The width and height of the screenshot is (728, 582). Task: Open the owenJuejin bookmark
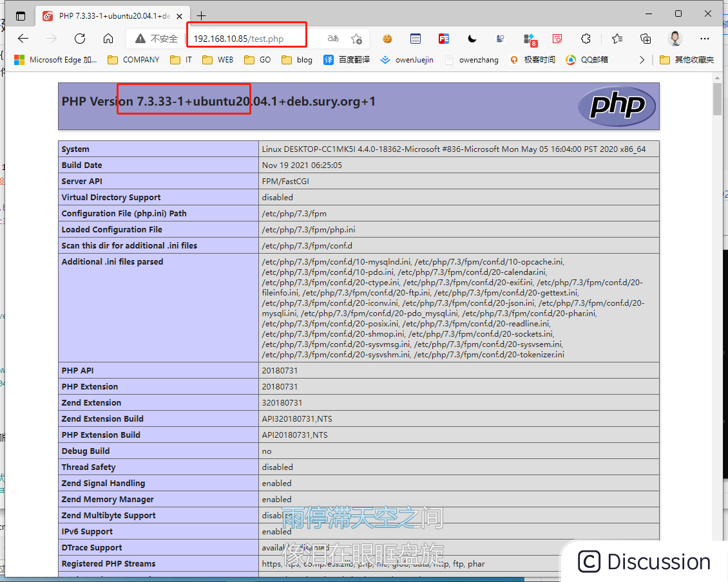407,60
